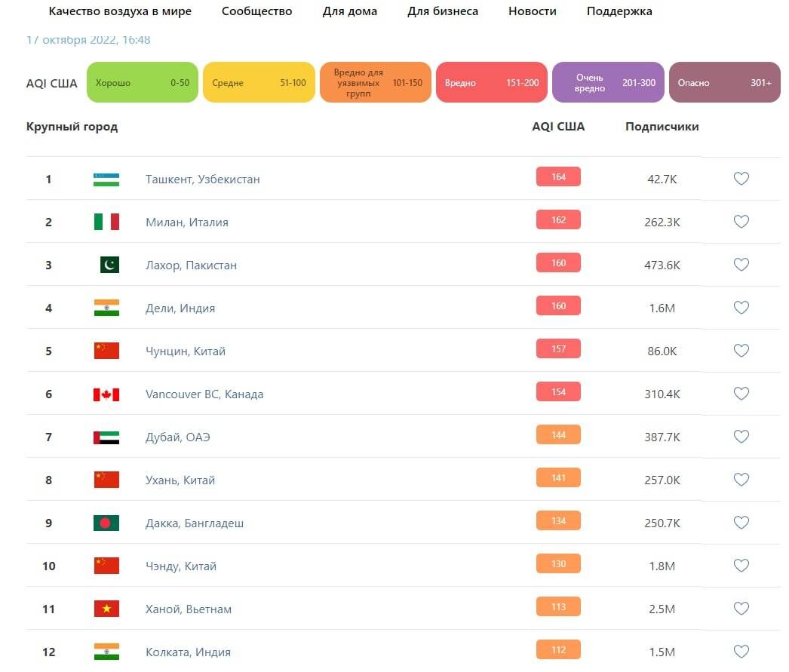The height and width of the screenshot is (672, 789).
Task: Open the 'Ухань, Китай' city link
Action: [x=180, y=480]
